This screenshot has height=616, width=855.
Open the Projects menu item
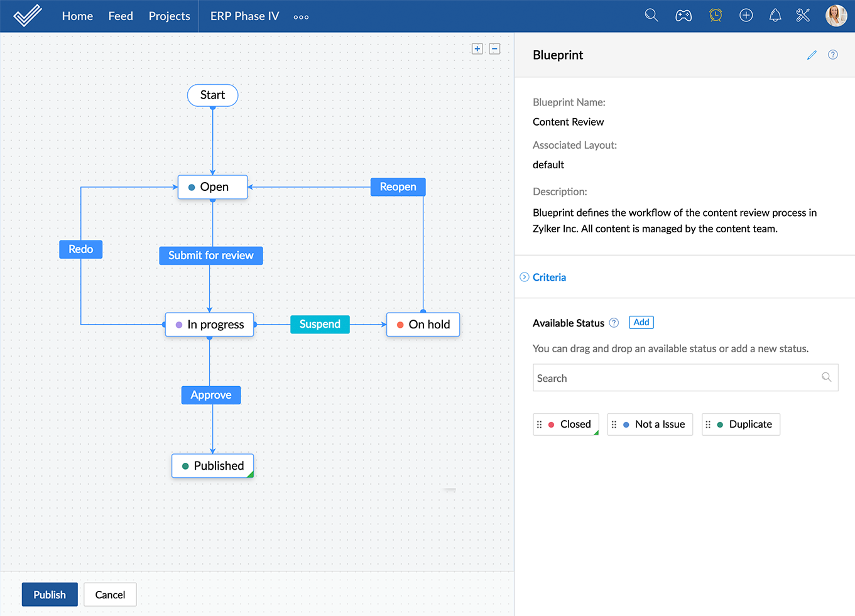tap(169, 16)
